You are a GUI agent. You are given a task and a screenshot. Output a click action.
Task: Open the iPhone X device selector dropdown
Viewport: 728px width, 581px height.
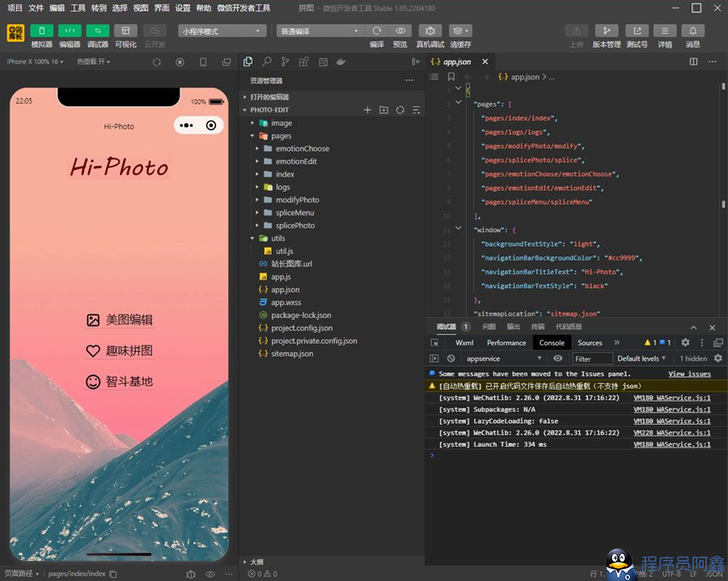pos(35,61)
